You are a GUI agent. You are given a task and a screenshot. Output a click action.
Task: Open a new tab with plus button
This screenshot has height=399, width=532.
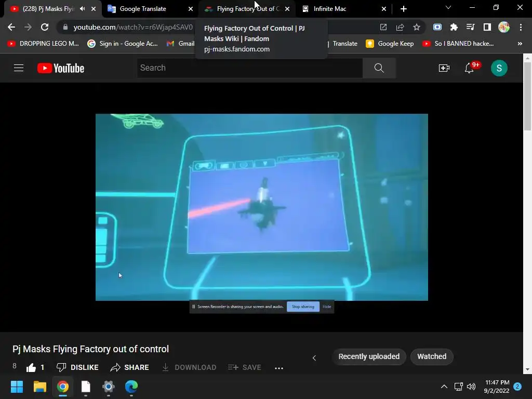click(x=403, y=9)
